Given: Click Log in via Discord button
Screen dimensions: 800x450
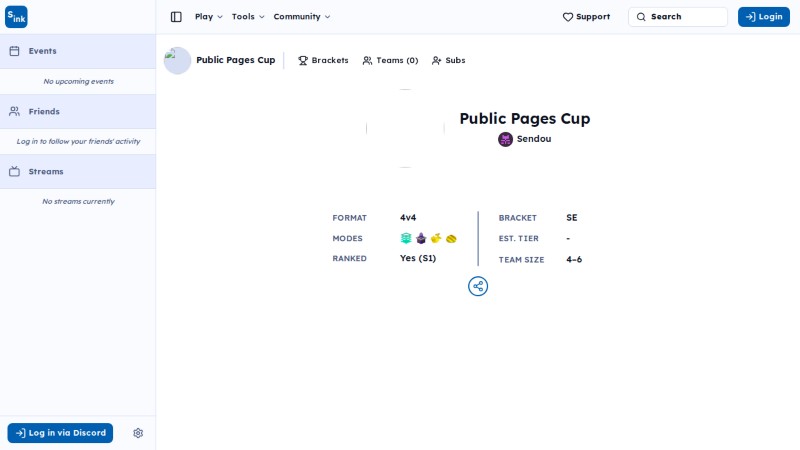Looking at the screenshot, I should point(60,433).
